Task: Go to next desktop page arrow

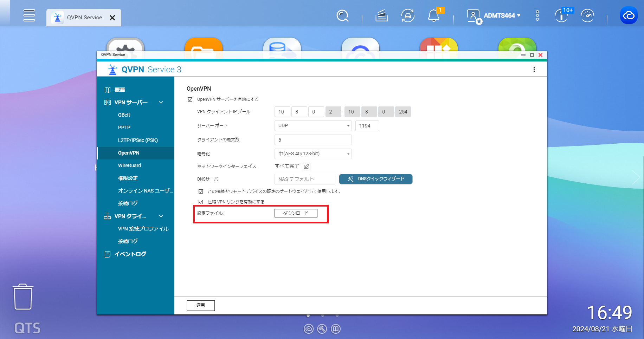Action: pyautogui.click(x=636, y=177)
